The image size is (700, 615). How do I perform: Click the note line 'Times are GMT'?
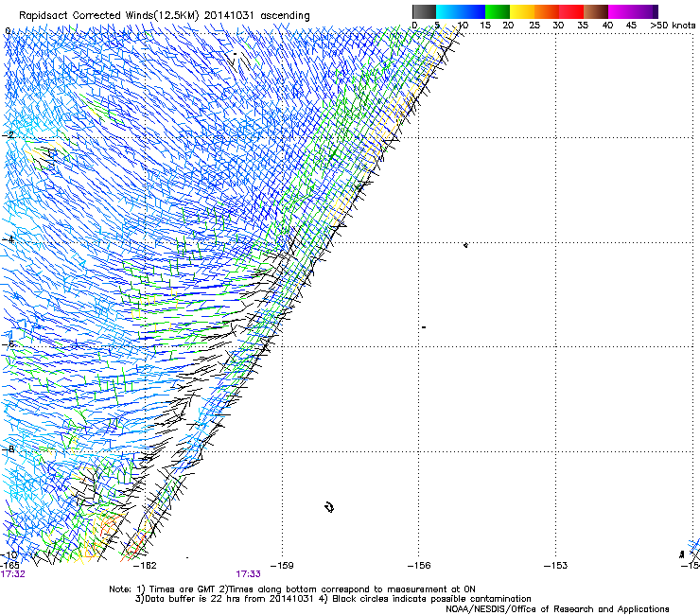182,589
